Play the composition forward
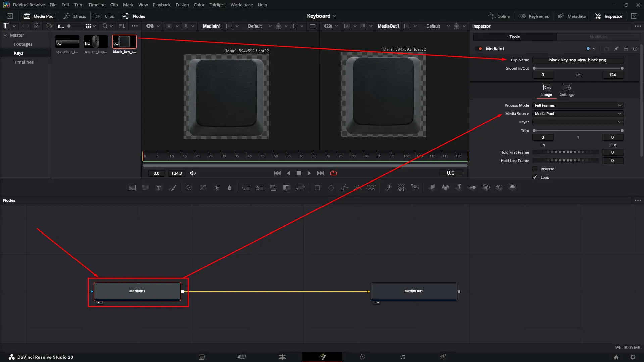 coord(309,173)
